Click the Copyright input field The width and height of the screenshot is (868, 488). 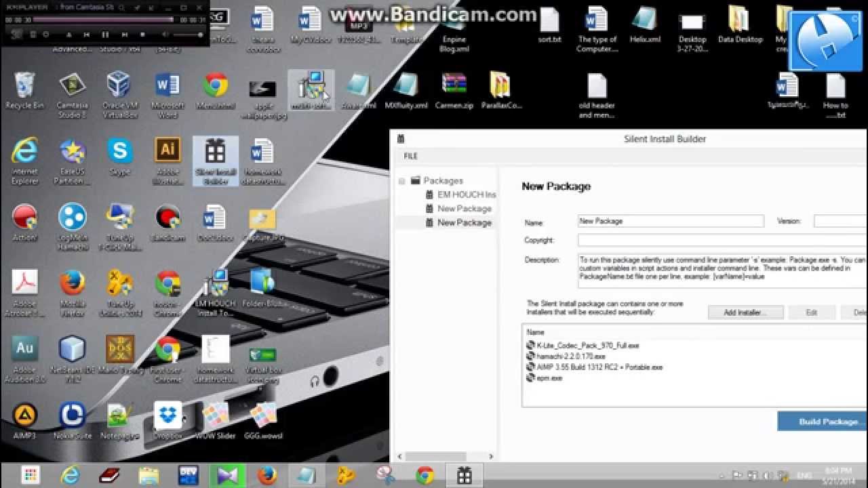click(723, 240)
